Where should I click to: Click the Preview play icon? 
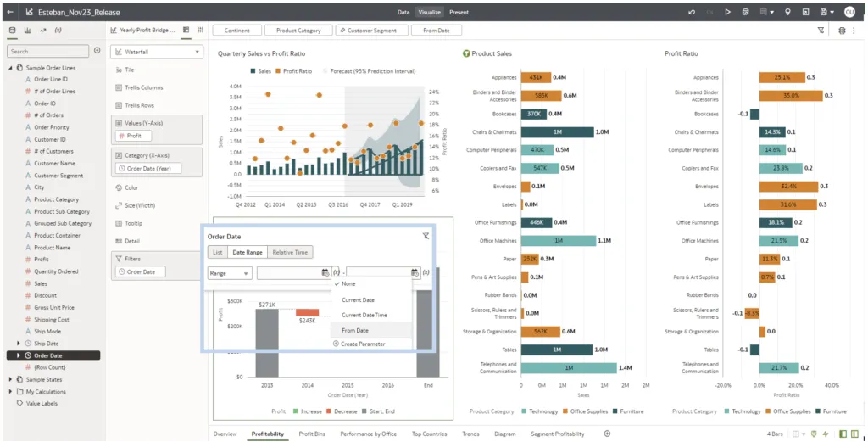[727, 12]
